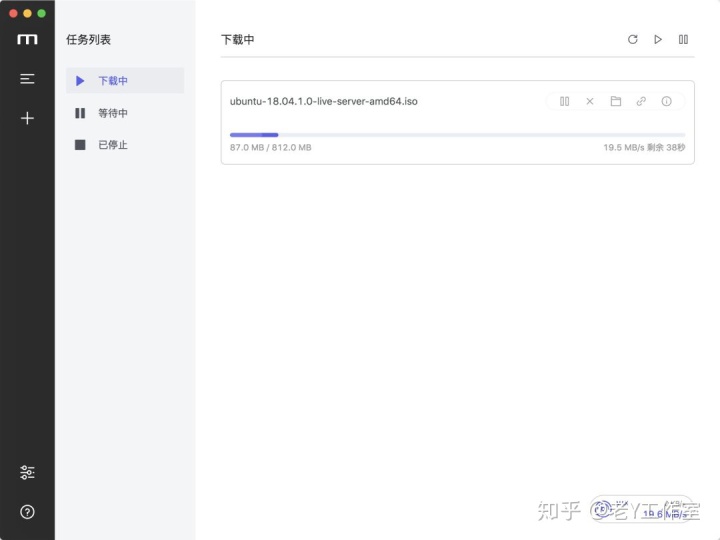720x540 pixels.
Task: Open the task list menu icon
Action: [x=27, y=79]
